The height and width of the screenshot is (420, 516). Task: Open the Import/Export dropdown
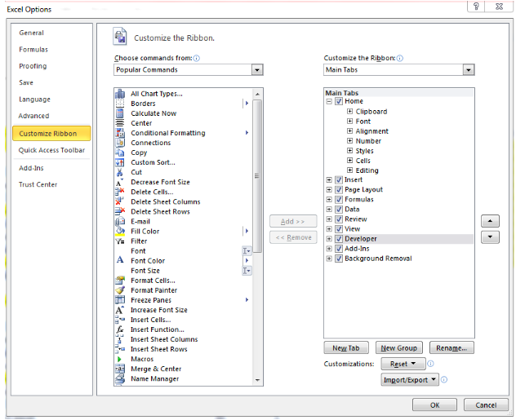coord(410,380)
